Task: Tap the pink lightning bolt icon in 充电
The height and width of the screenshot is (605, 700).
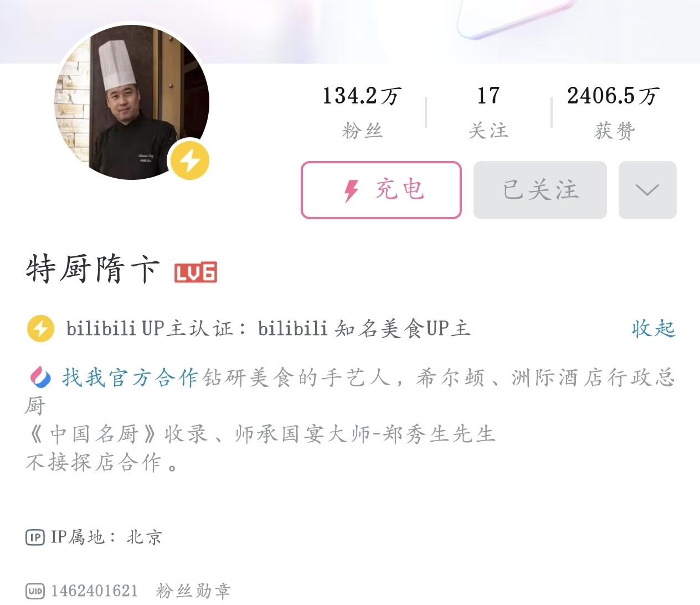Action: pos(351,191)
